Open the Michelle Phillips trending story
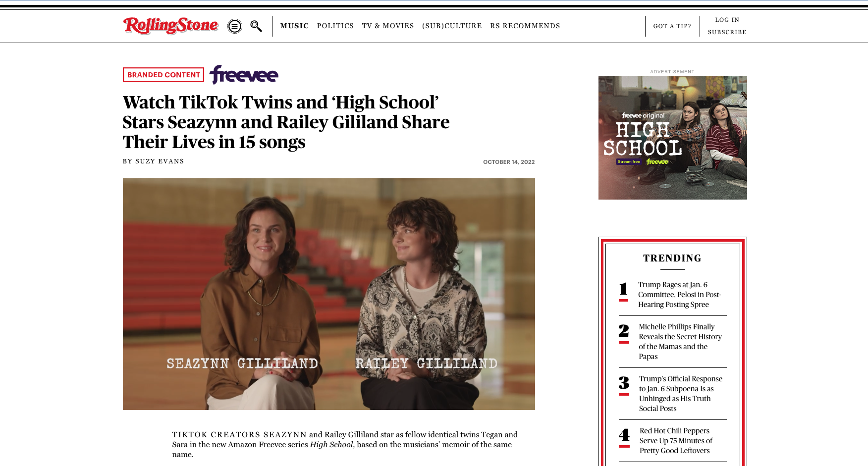The width and height of the screenshot is (868, 466). (x=680, y=342)
